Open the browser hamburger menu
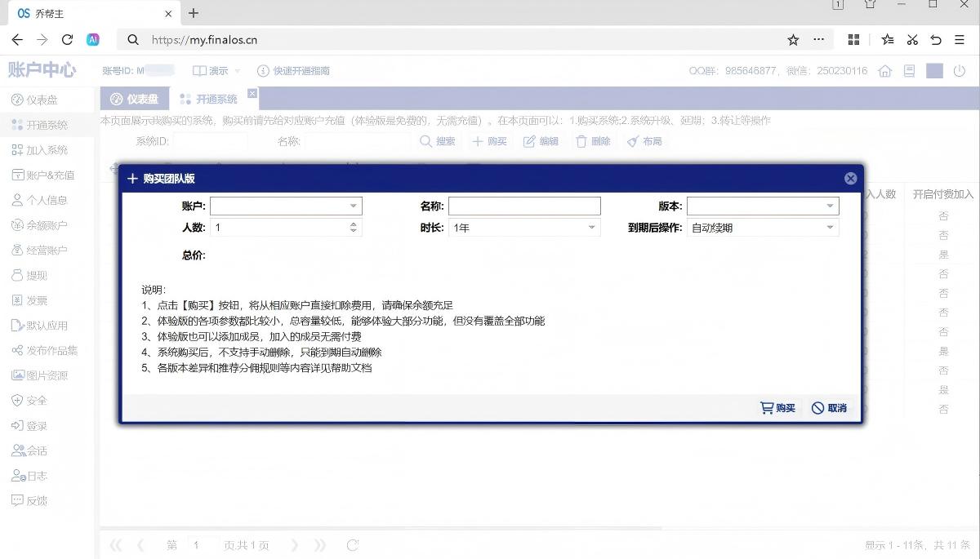The height and width of the screenshot is (559, 980). pyautogui.click(x=960, y=39)
